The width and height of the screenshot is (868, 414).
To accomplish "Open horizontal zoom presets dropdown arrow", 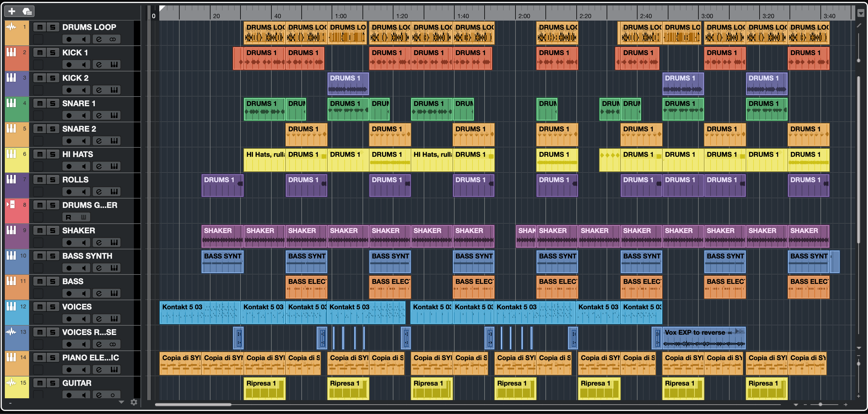I will (x=796, y=405).
